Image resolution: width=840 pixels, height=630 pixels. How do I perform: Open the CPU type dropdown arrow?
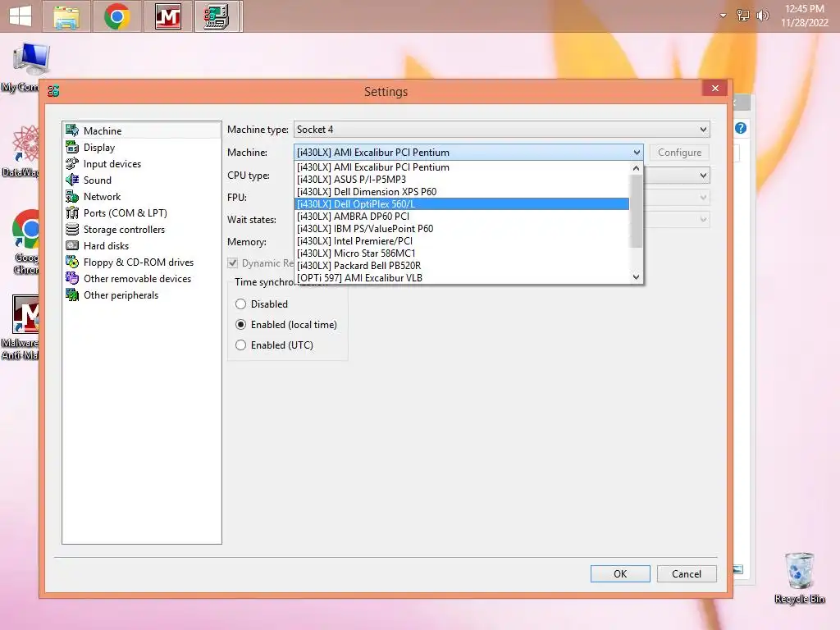coord(703,176)
